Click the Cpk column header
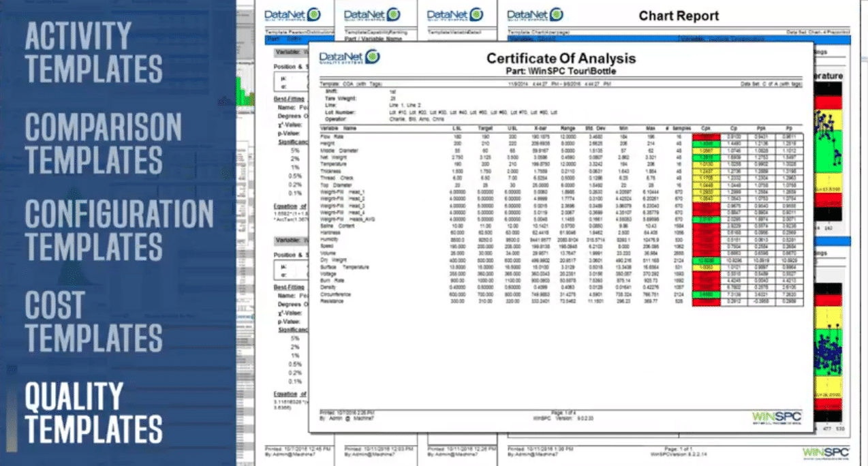 (x=705, y=128)
